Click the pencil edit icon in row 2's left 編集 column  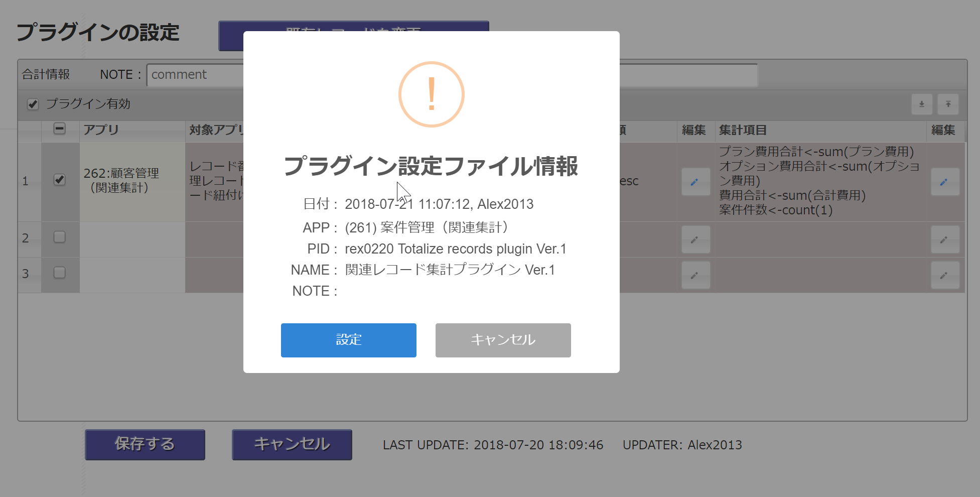click(695, 239)
